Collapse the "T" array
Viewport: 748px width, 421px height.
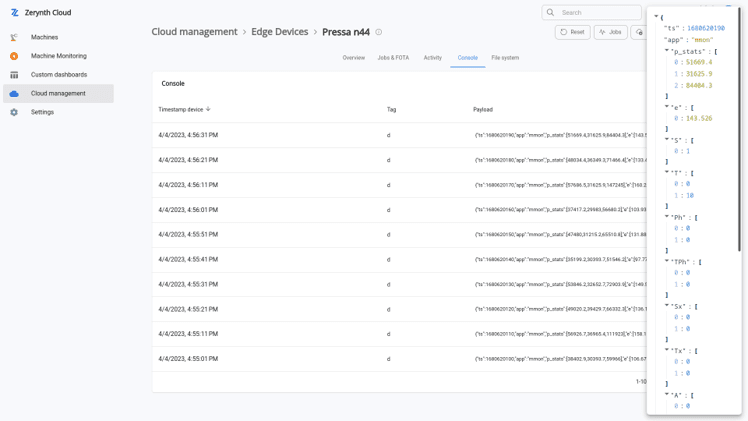(x=667, y=172)
